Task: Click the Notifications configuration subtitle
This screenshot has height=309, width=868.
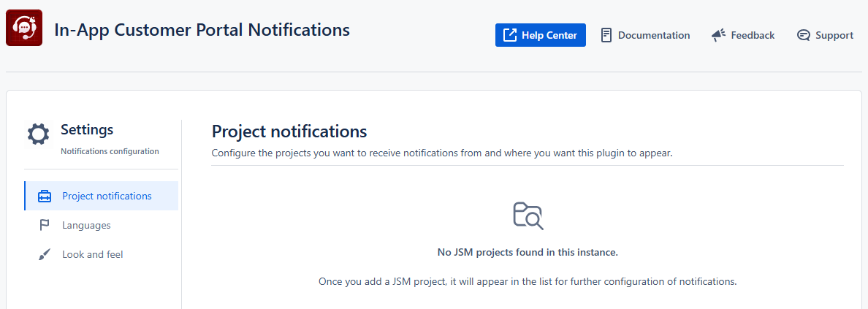Action: [x=110, y=151]
